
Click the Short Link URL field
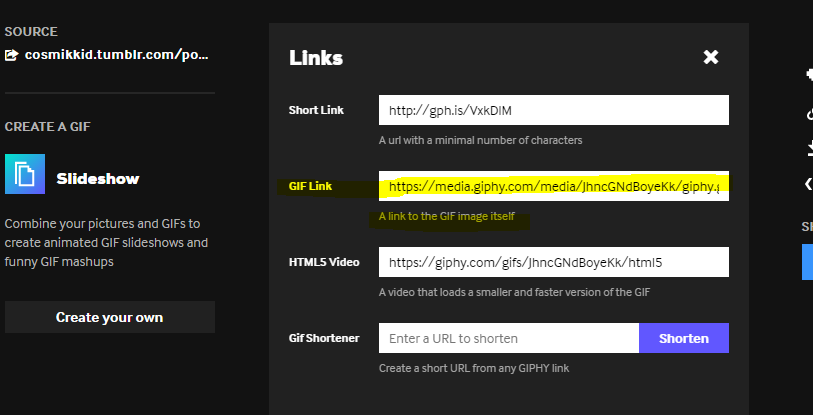554,110
